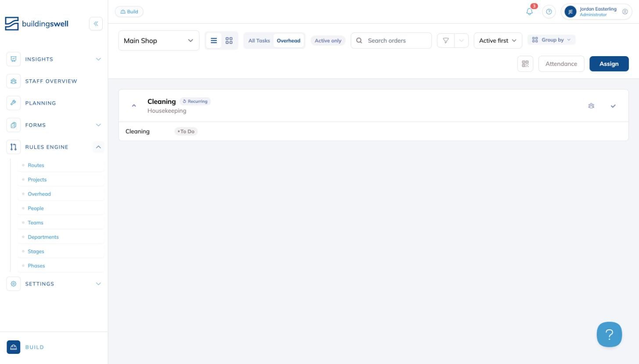Click the buildingswell logo

tap(37, 24)
